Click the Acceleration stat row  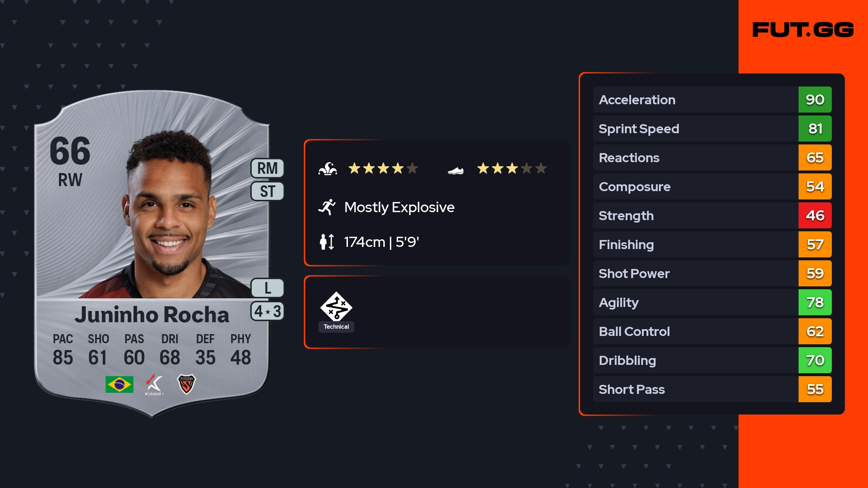(695, 100)
